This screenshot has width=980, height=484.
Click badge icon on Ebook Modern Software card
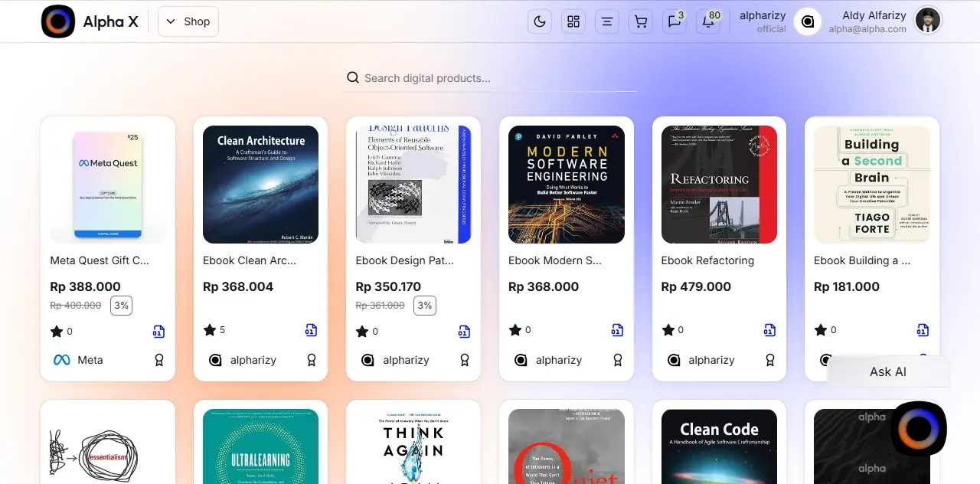point(617,360)
